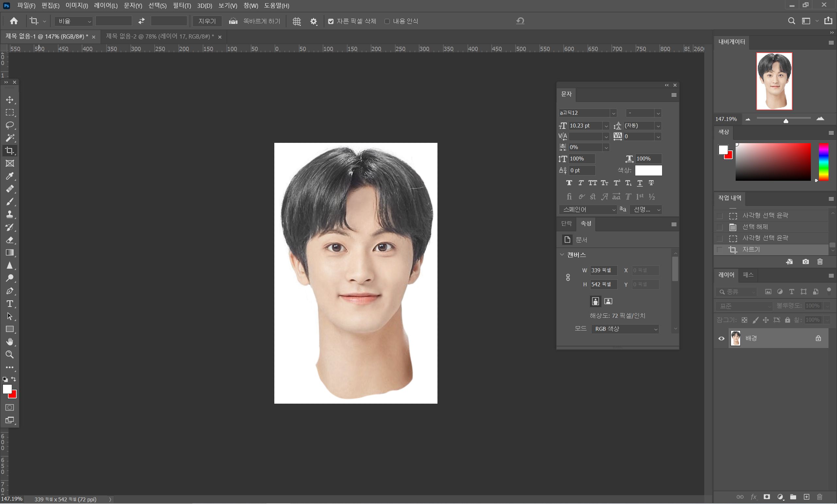Activate the Hand tool
Viewport: 837px width, 504px height.
pyautogui.click(x=10, y=342)
